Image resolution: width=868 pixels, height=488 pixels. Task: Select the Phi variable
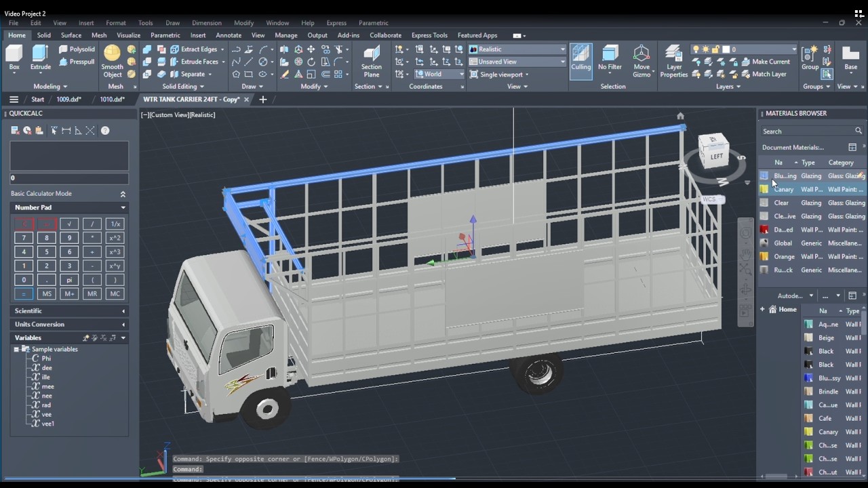[x=46, y=359]
